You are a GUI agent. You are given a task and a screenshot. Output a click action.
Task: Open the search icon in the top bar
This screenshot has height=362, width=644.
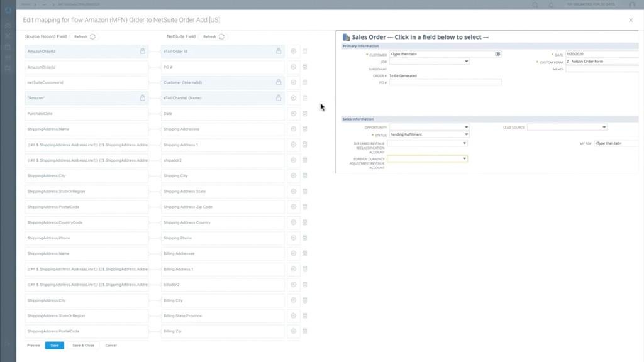click(535, 4)
